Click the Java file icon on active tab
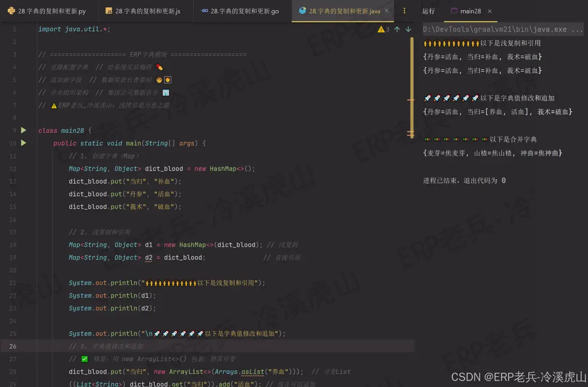 pyautogui.click(x=302, y=11)
